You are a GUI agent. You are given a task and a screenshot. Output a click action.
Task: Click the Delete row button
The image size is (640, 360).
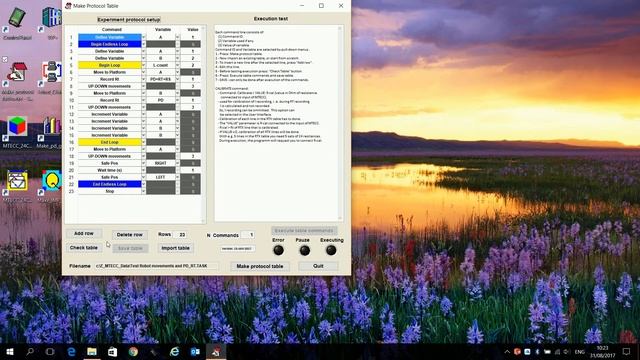coord(130,235)
